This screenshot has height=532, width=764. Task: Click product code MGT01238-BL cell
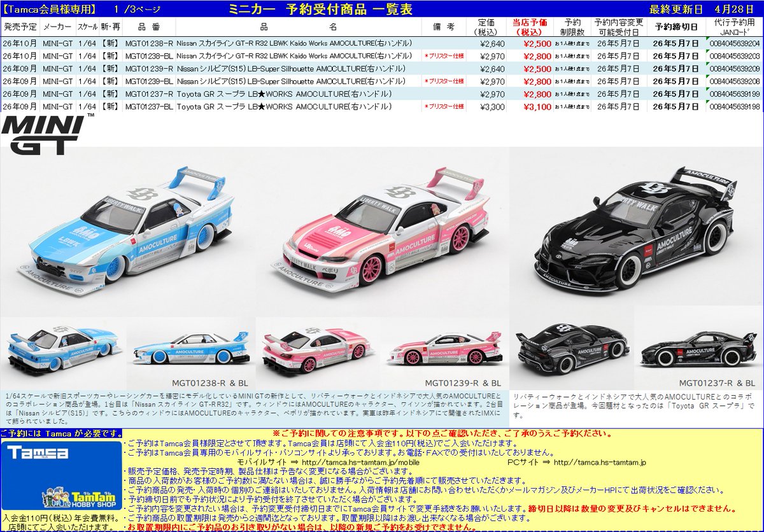point(149,56)
